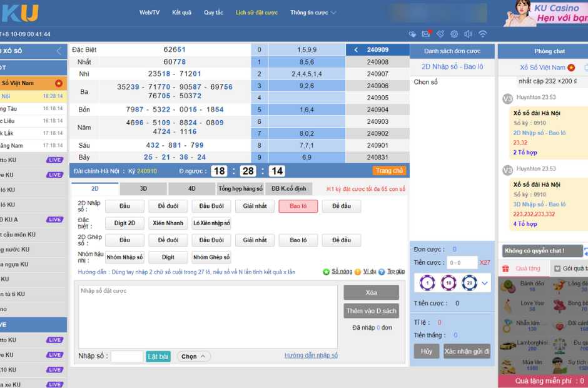The height and width of the screenshot is (388, 588).
Task: Open Lịch sử đặt cược
Action: point(257,13)
